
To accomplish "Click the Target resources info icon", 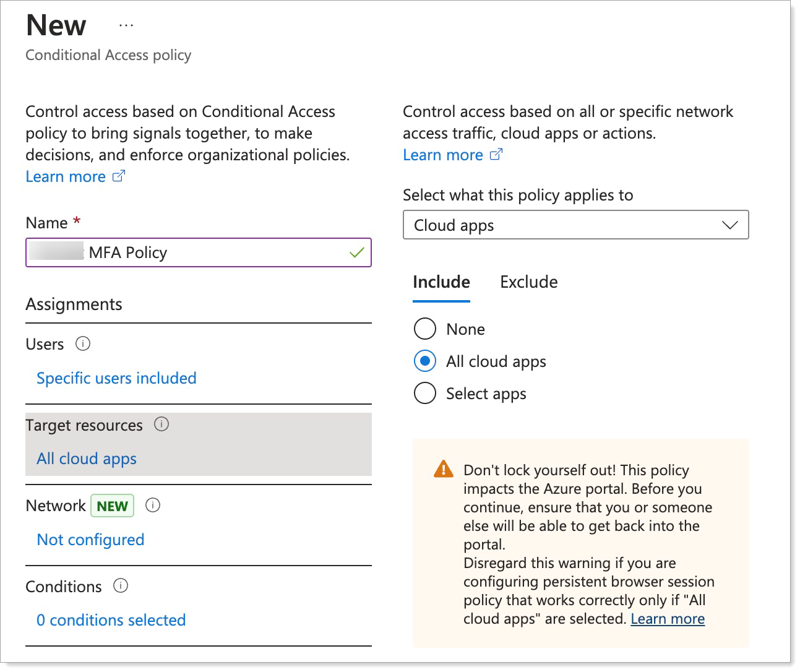I will click(161, 424).
